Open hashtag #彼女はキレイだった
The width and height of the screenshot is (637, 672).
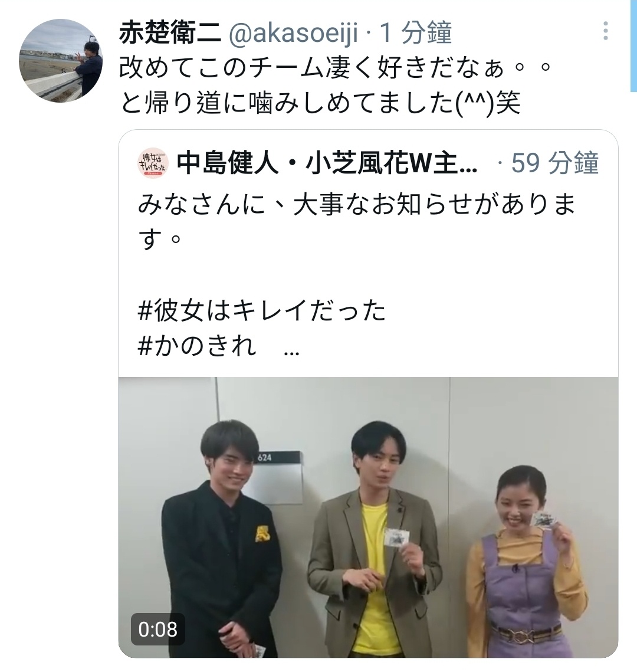[x=262, y=310]
